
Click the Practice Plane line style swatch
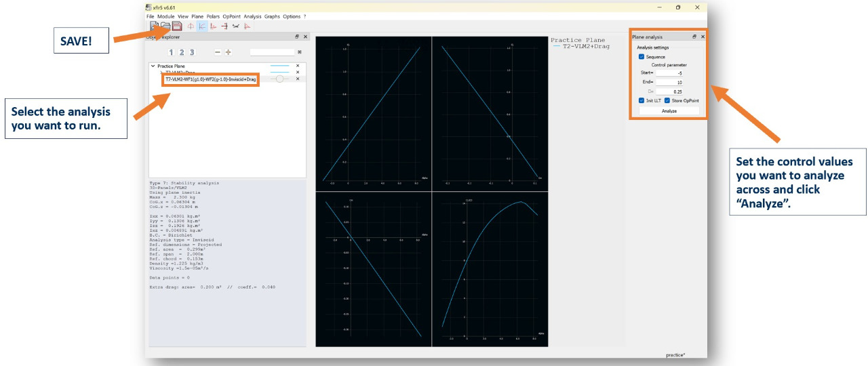(279, 66)
